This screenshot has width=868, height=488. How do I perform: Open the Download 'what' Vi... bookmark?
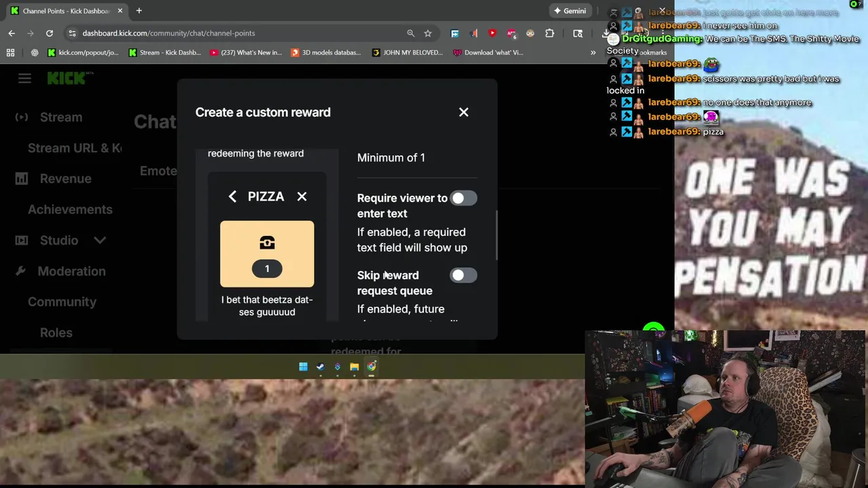click(488, 52)
